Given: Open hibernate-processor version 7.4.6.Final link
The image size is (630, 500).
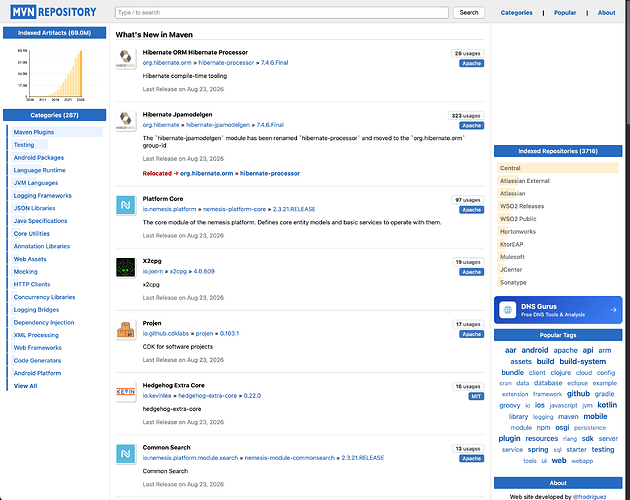Looking at the screenshot, I should click(274, 63).
